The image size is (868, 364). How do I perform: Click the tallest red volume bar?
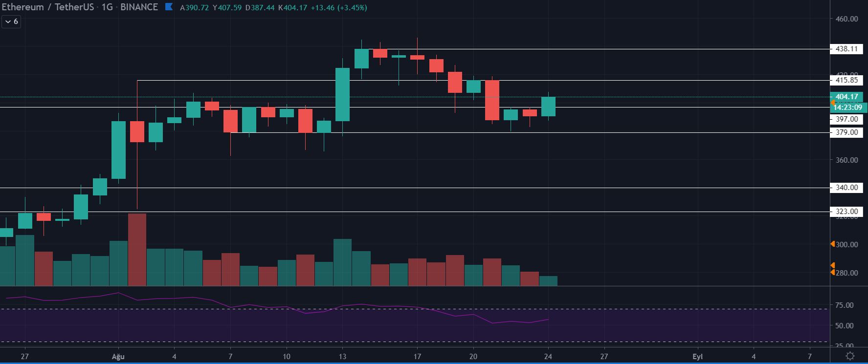(137, 249)
